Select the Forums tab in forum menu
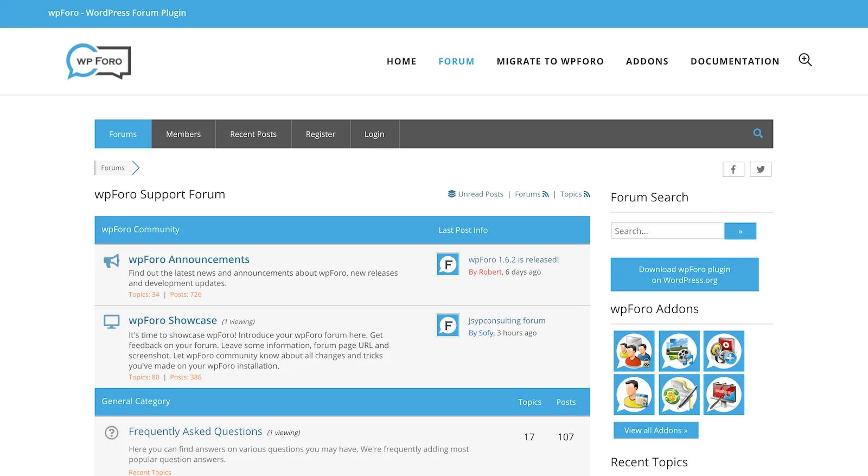868x476 pixels. click(x=123, y=134)
